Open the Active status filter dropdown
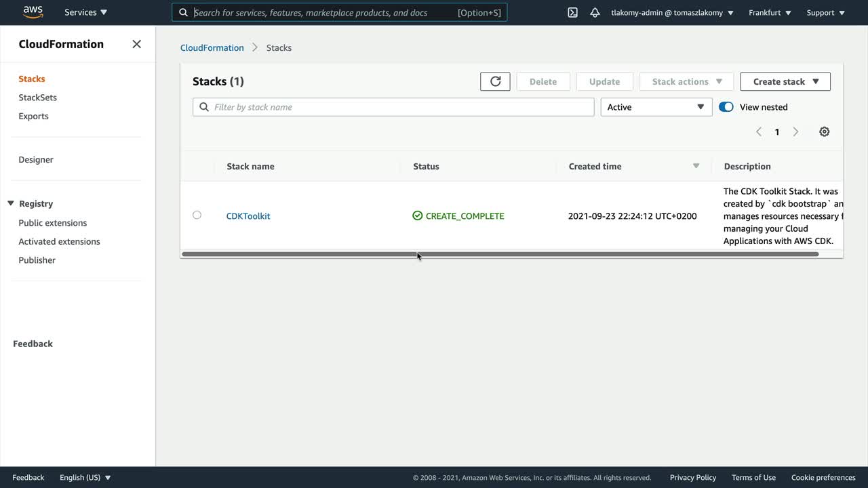The height and width of the screenshot is (488, 868). [x=656, y=107]
